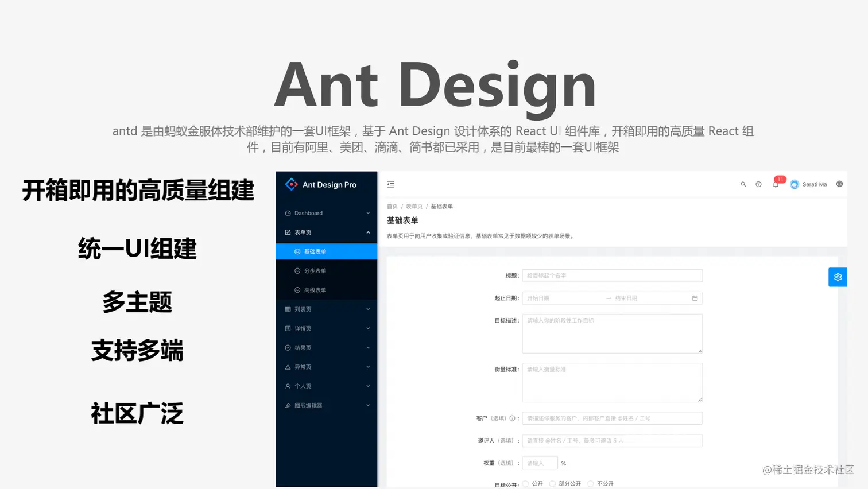Toggle the sidebar collapse menu icon
868x489 pixels.
391,184
